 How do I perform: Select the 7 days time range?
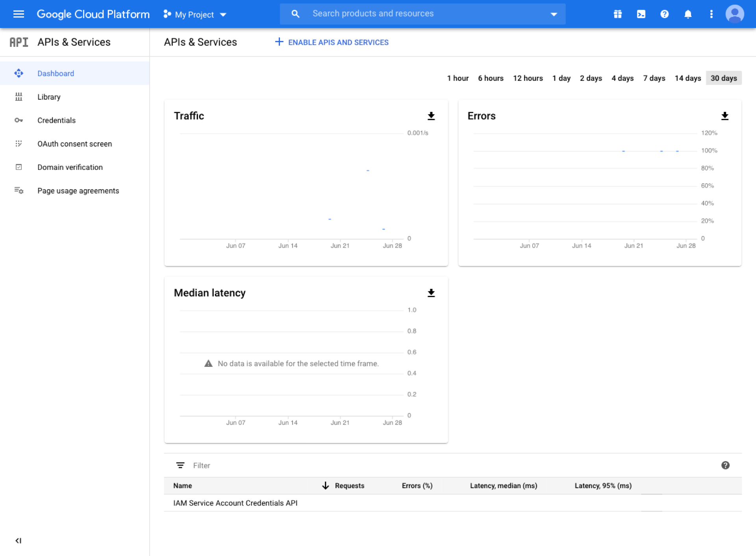click(x=654, y=78)
